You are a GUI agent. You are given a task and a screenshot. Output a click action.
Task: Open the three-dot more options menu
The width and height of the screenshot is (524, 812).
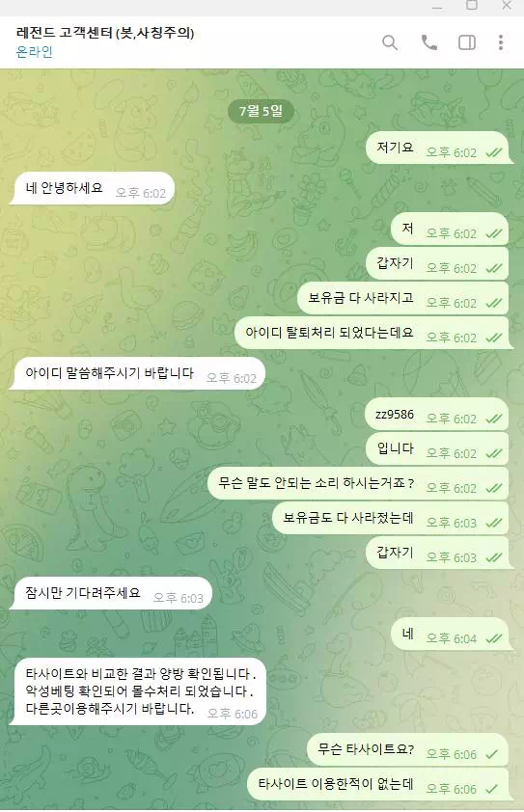click(501, 42)
